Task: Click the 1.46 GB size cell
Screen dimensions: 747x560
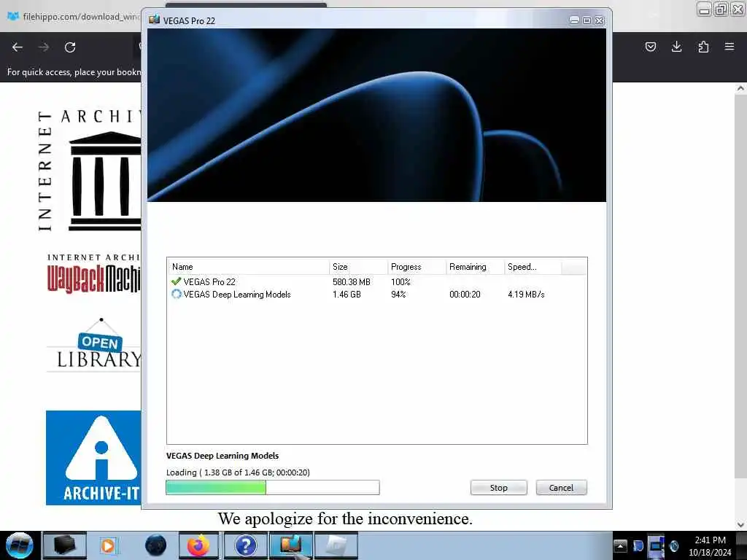Action: (x=347, y=295)
